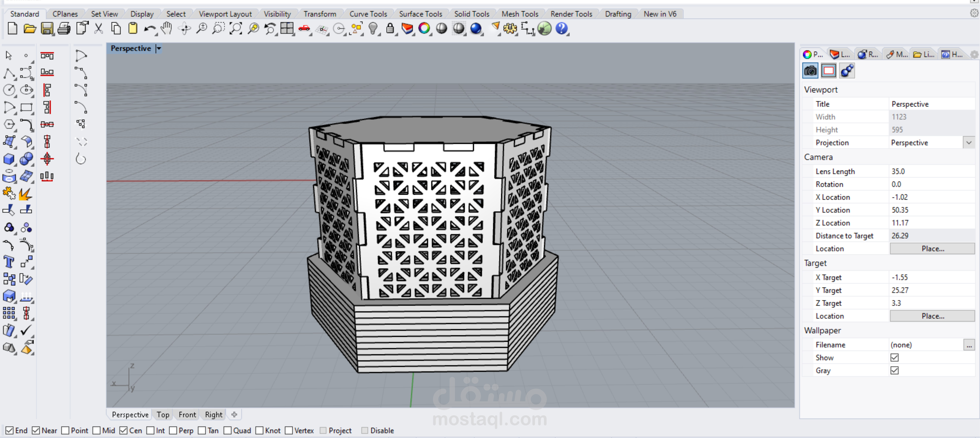
Task: Switch to the Top viewport tab
Action: point(163,414)
